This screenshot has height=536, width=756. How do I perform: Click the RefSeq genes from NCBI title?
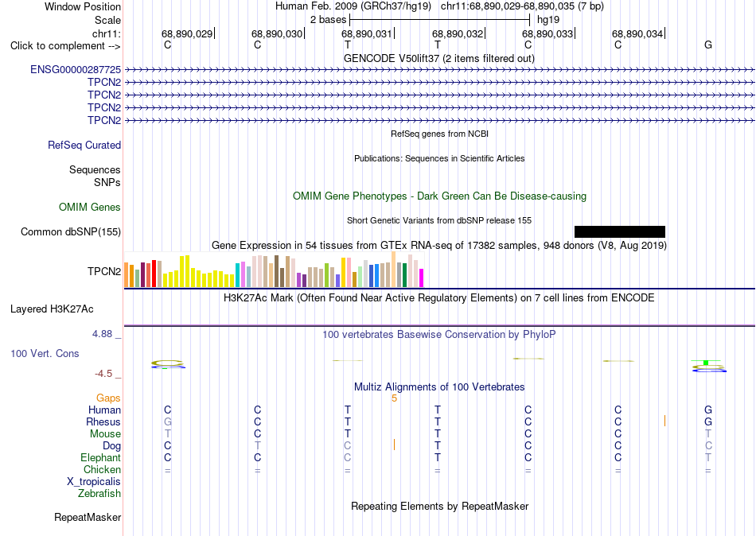point(440,134)
